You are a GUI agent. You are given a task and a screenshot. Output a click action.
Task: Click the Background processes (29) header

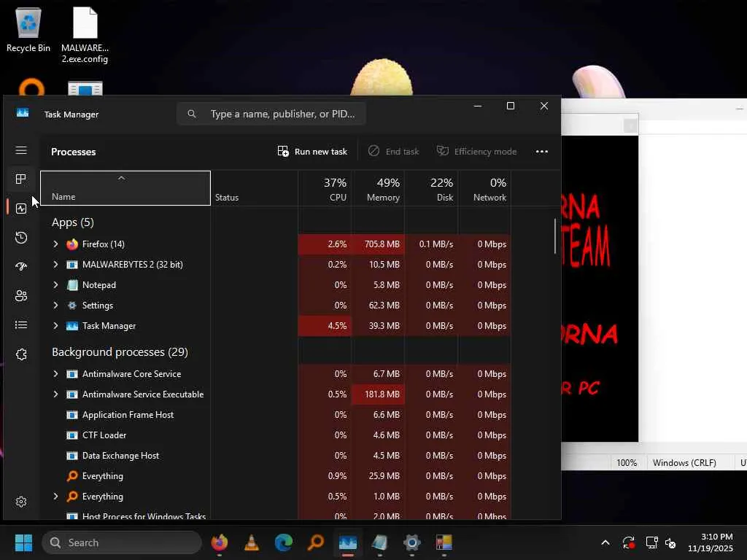120,352
